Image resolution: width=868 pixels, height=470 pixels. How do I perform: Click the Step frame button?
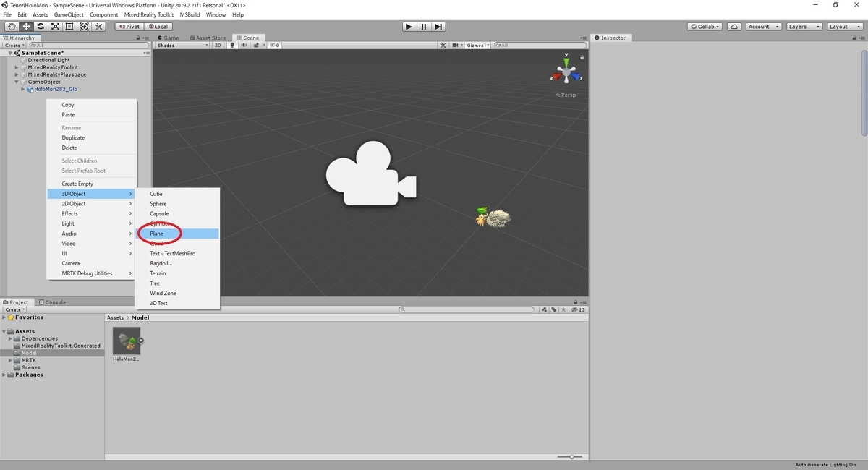[x=438, y=27]
